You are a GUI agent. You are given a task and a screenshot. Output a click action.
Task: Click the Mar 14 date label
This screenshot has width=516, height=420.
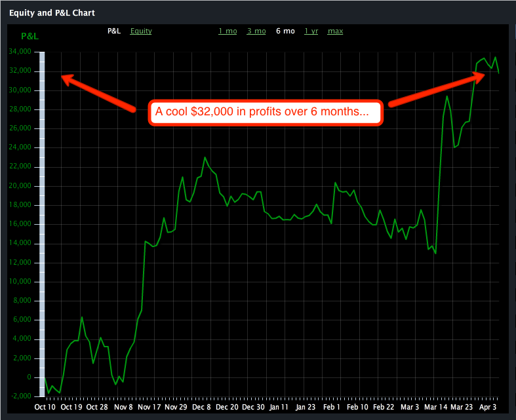[435, 407]
